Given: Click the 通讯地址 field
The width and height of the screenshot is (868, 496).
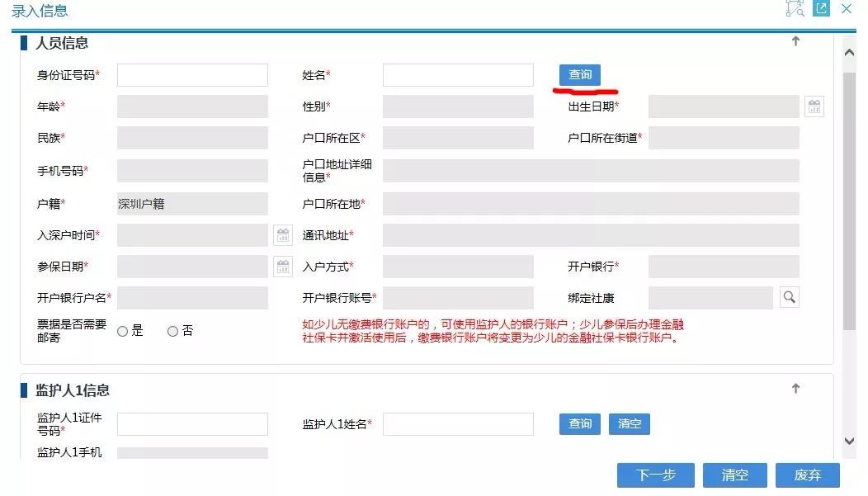Looking at the screenshot, I should coord(592,235).
